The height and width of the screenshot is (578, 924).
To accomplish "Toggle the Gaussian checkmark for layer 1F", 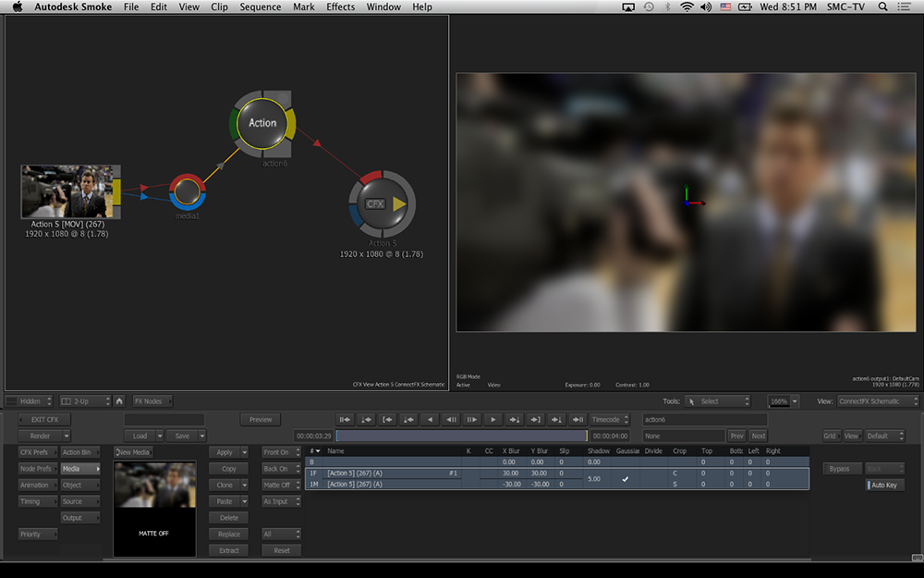I will click(x=626, y=479).
